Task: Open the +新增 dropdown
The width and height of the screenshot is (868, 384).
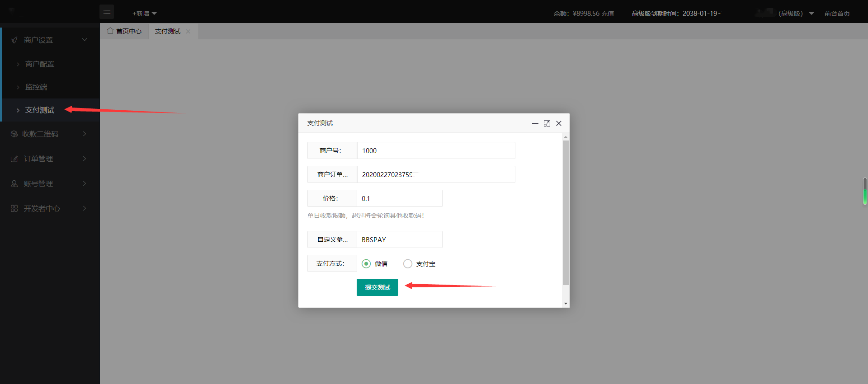Action: coord(144,14)
